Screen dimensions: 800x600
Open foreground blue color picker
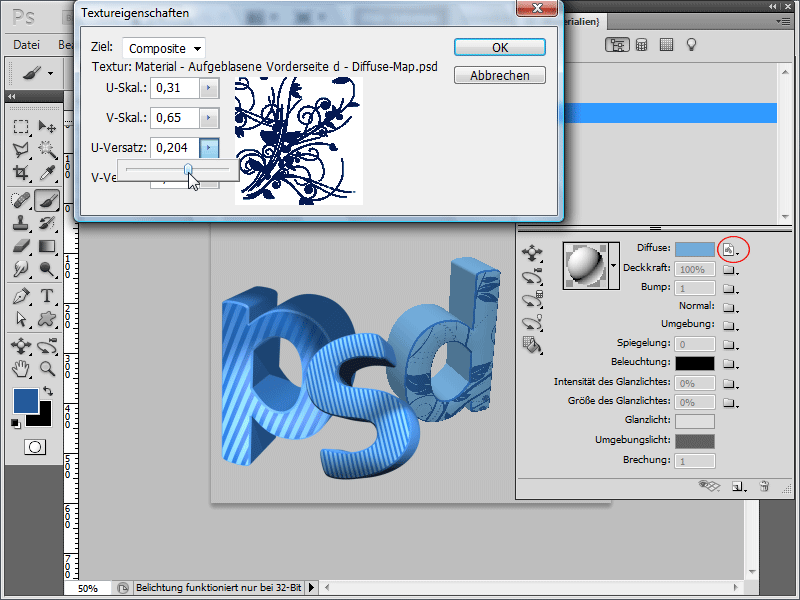click(26, 401)
